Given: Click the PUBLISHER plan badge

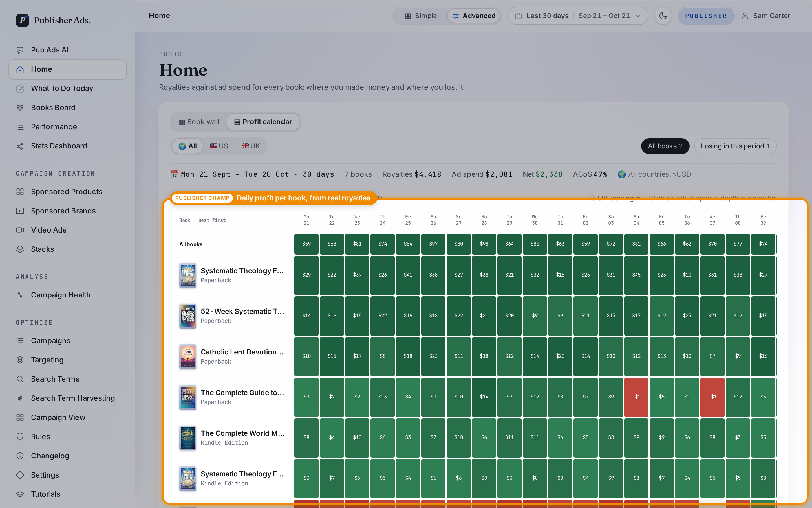Looking at the screenshot, I should tap(706, 16).
